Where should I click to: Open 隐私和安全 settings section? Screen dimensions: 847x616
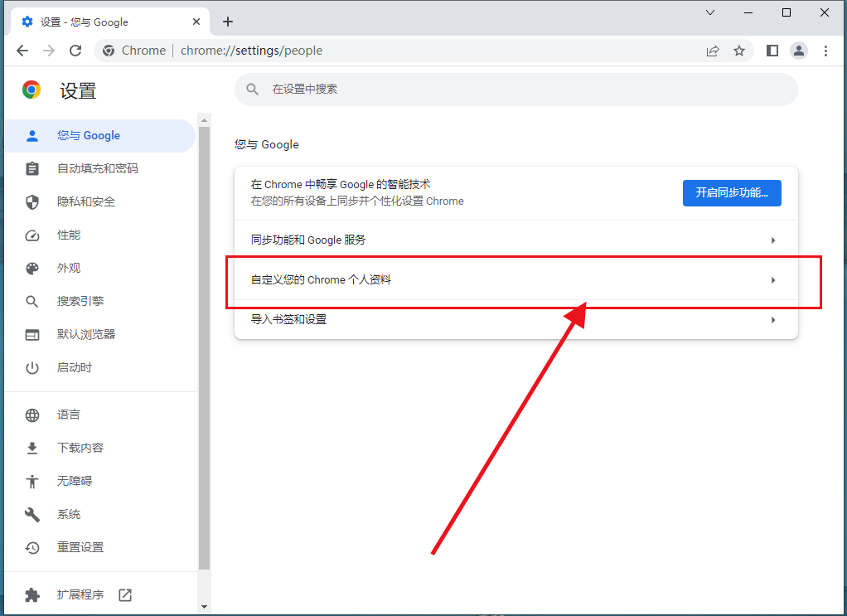[86, 201]
